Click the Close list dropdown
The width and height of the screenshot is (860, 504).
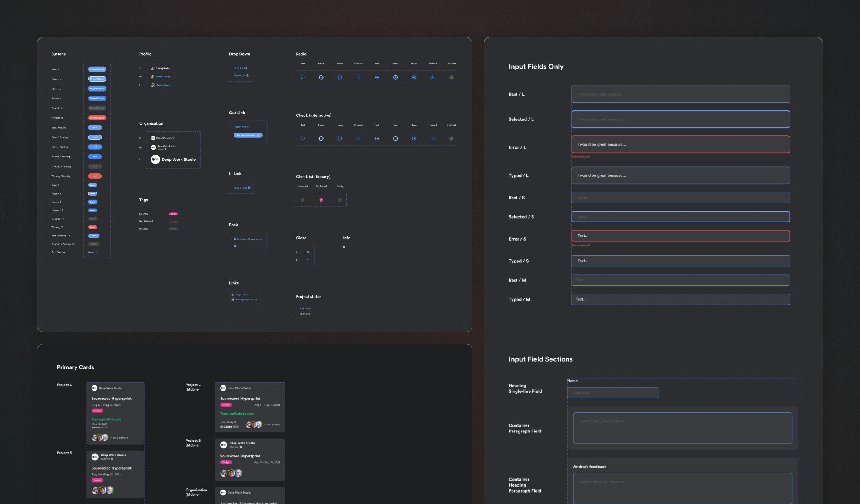(x=240, y=68)
